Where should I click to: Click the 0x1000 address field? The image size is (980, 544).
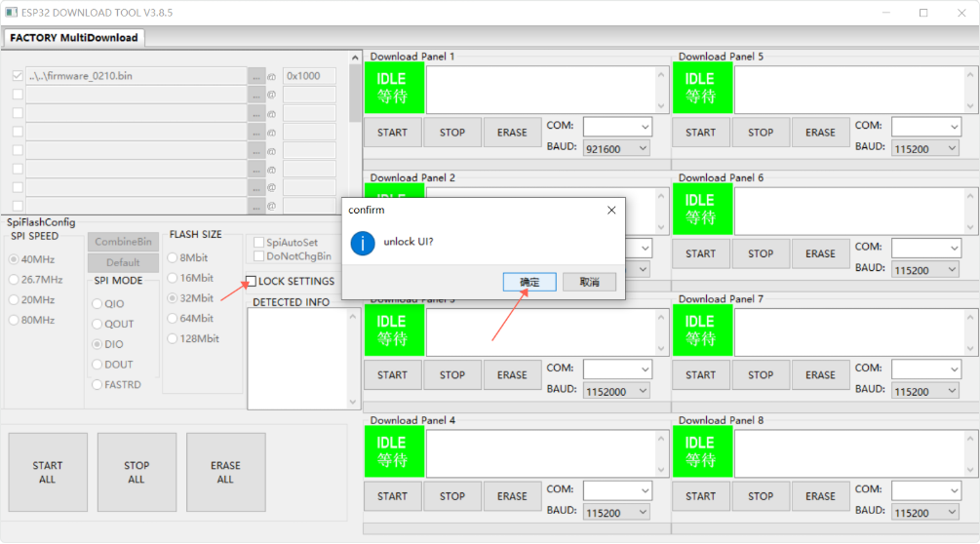click(309, 76)
